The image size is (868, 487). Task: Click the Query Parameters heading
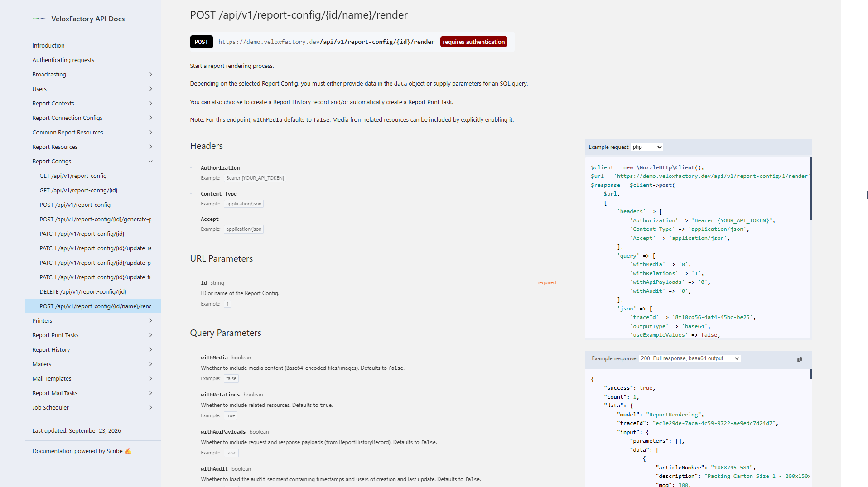point(226,333)
